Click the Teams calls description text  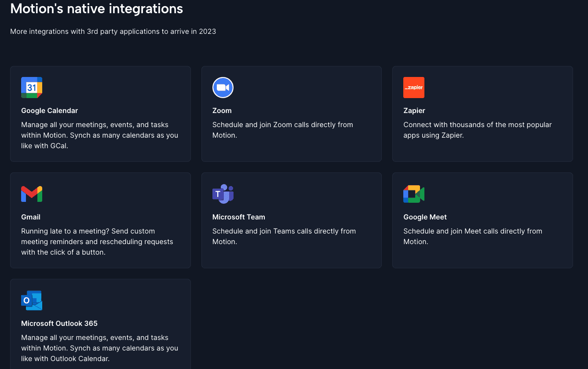[x=284, y=237]
